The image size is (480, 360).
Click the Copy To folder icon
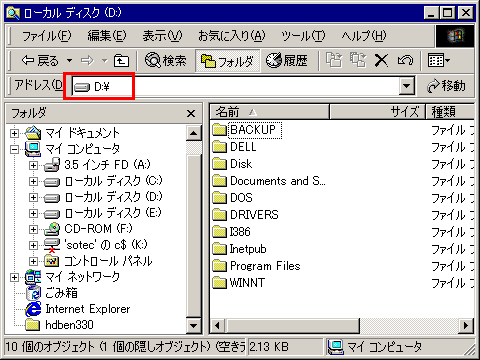(358, 61)
